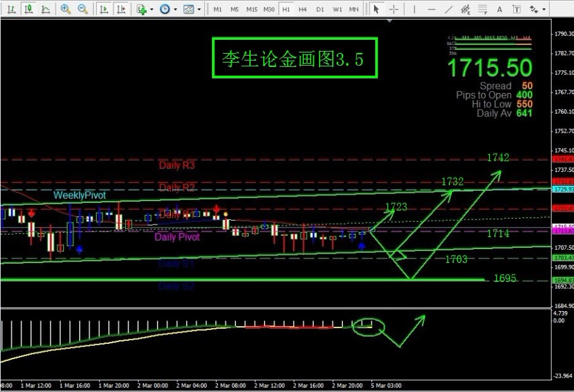Select candlestick chart mode

tap(28, 9)
